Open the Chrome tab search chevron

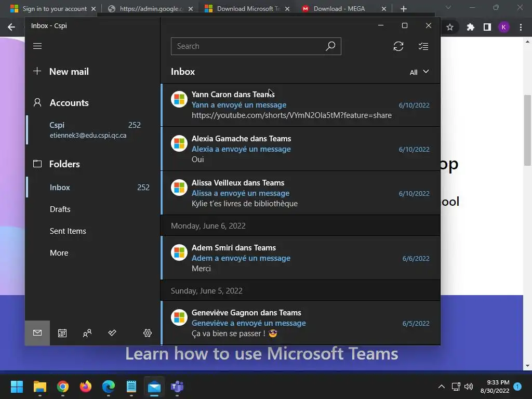[448, 7]
